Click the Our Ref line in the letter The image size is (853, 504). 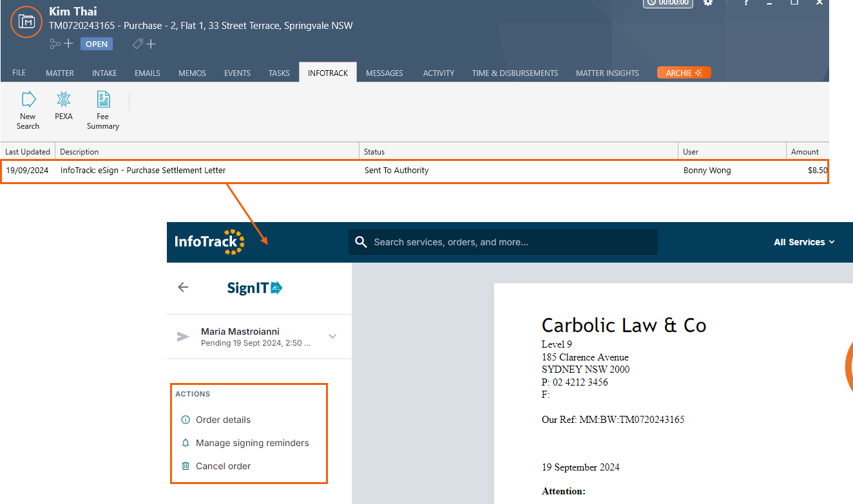[x=613, y=420]
